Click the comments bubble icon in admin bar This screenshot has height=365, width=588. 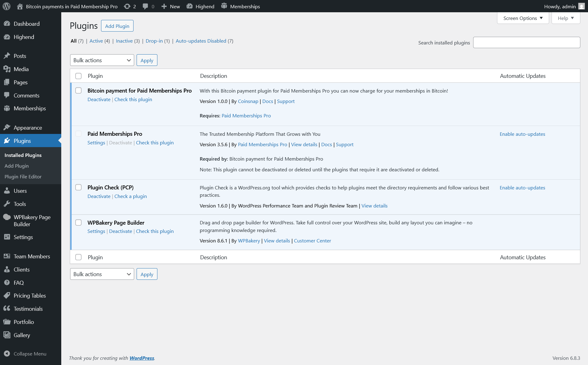(145, 6)
